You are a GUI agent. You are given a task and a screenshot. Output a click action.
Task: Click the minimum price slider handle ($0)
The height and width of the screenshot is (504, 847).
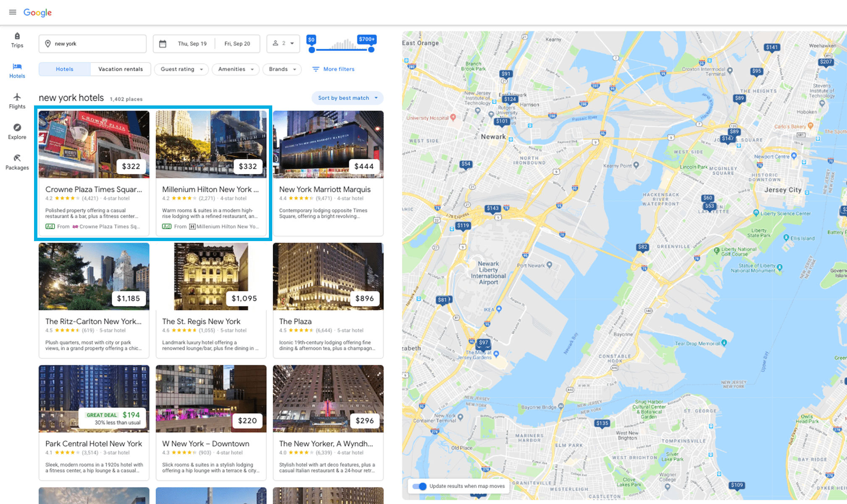[x=311, y=50]
